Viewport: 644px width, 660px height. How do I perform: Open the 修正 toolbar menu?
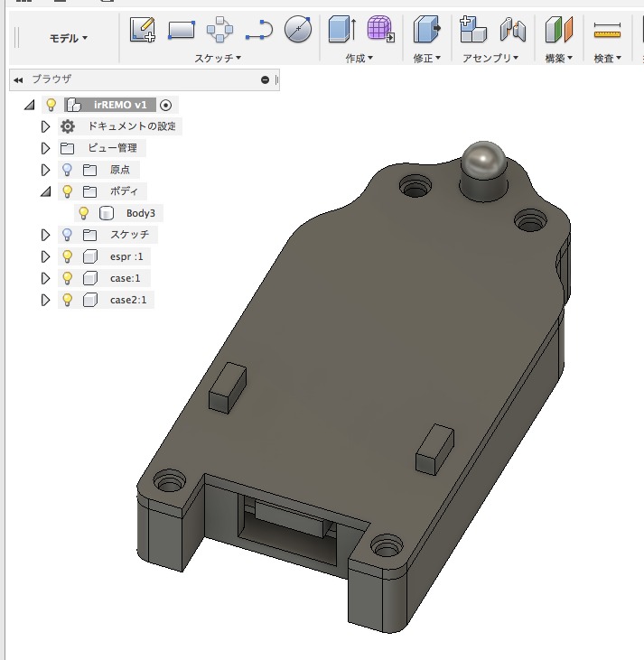[425, 58]
